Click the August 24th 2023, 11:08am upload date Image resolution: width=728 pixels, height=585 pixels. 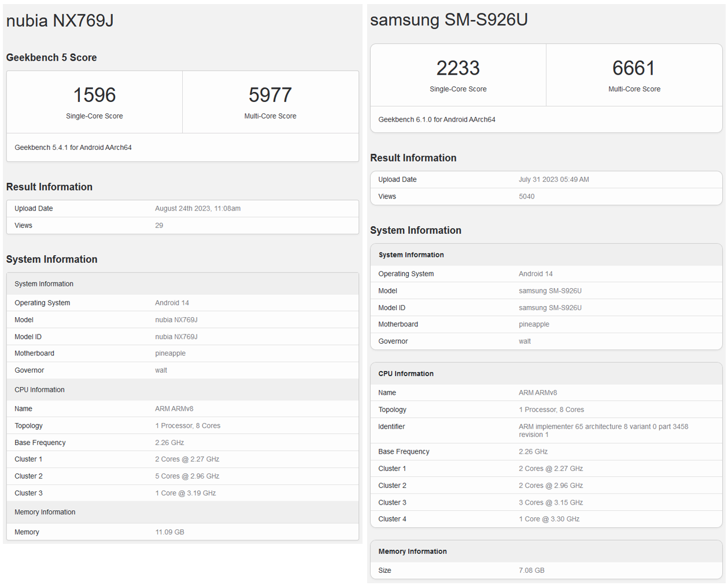point(198,208)
